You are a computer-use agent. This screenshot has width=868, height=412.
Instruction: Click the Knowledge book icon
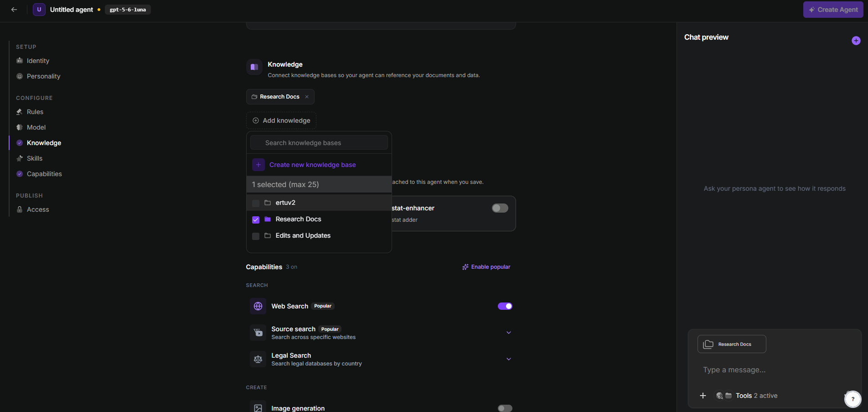(x=254, y=67)
